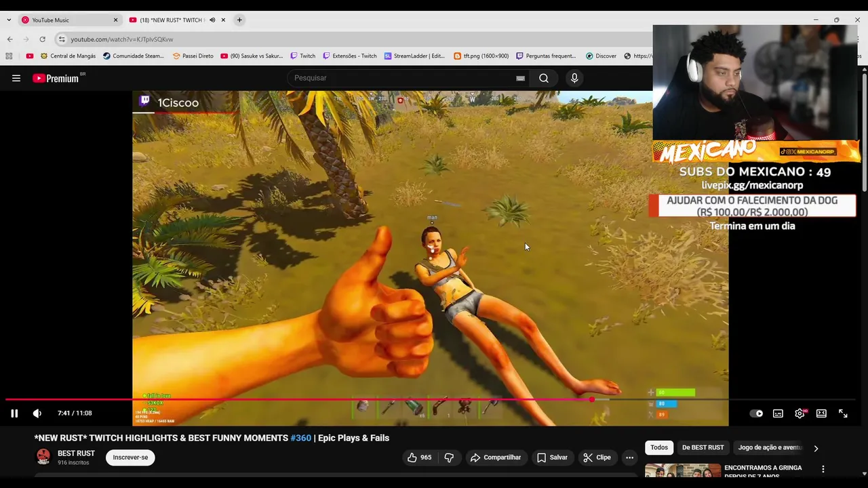868x488 pixels.
Task: Save video with Salvar button
Action: 552,457
